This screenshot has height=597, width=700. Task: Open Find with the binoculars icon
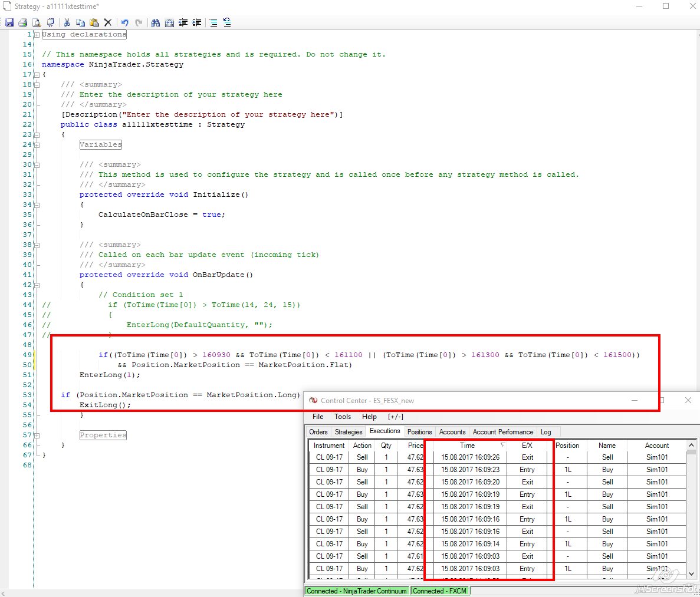click(156, 22)
